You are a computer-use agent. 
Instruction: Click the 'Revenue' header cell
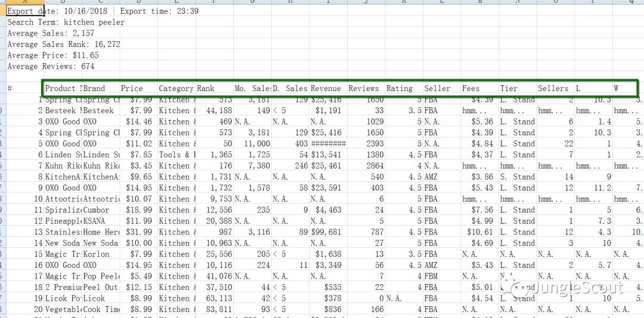328,88
